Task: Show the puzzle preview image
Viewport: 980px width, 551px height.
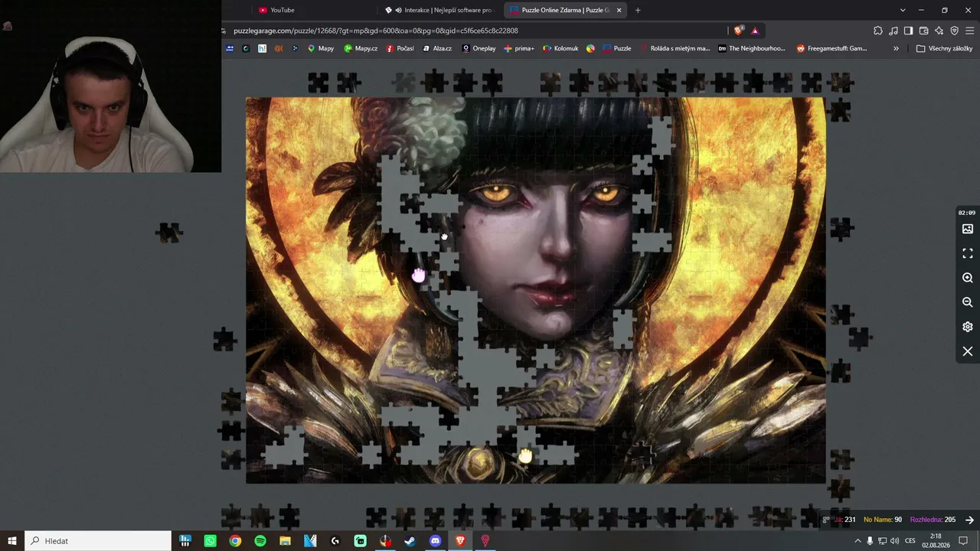Action: [x=968, y=229]
